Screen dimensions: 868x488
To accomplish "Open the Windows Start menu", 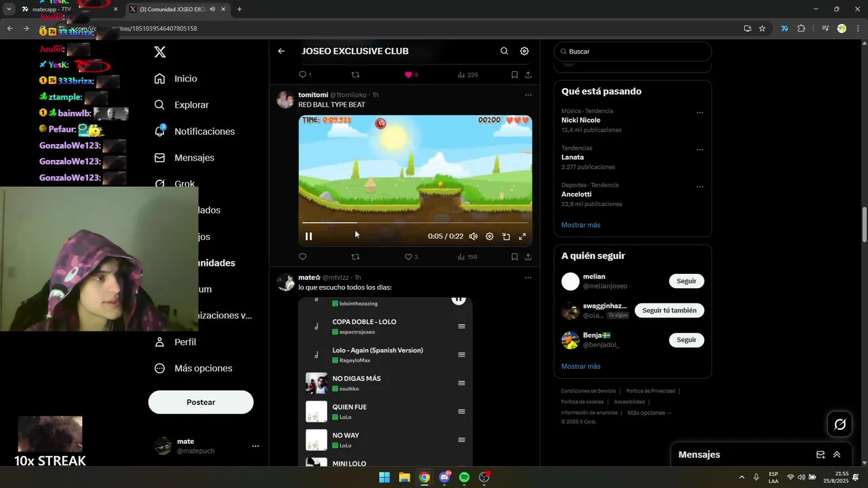I will coord(384,477).
